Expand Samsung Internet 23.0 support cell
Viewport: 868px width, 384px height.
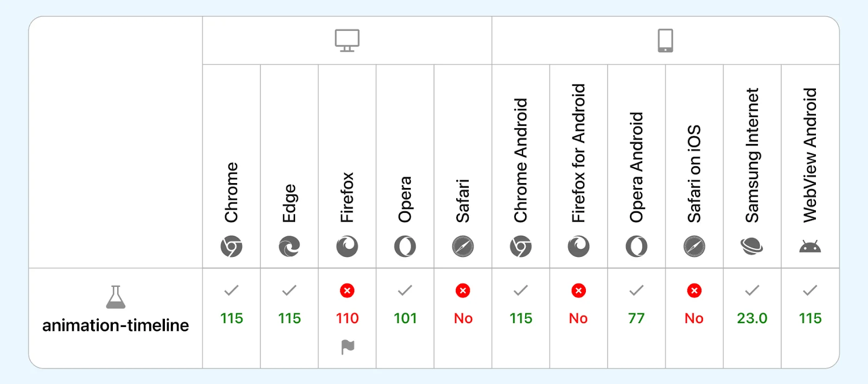tap(752, 318)
